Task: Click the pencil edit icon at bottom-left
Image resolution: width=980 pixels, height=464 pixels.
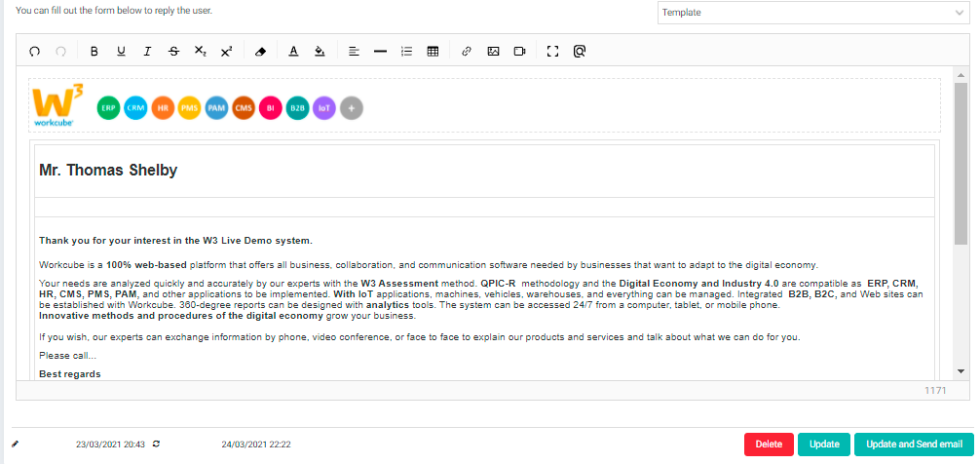Action: click(16, 444)
